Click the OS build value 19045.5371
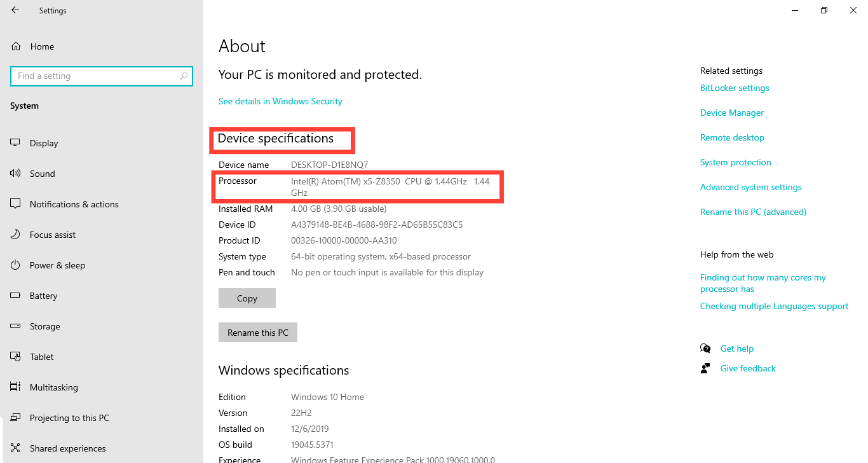 [312, 445]
